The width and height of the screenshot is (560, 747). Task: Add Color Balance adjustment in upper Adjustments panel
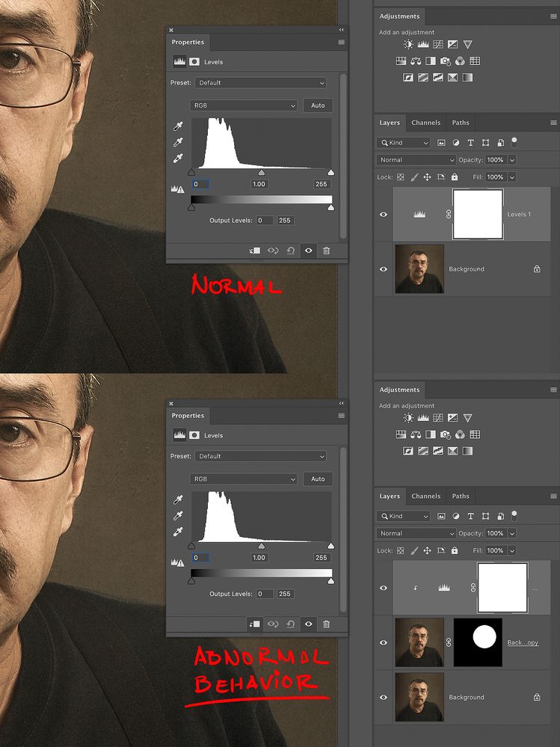point(416,61)
